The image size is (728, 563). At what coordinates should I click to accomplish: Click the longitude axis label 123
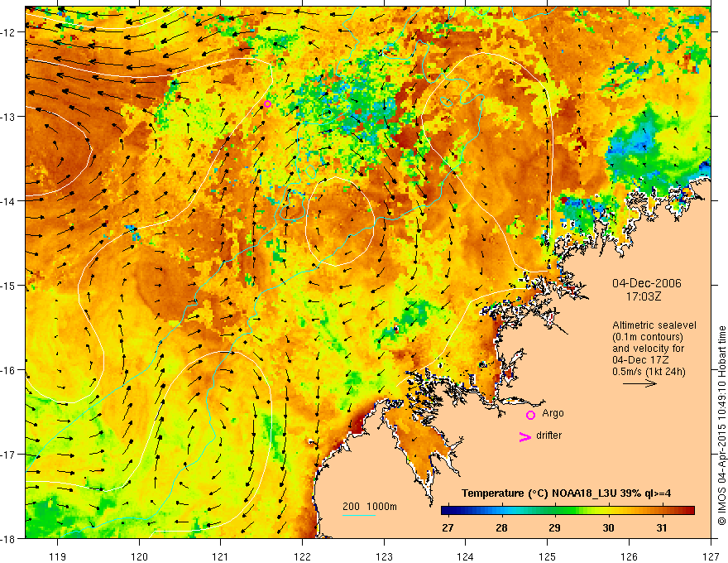click(x=384, y=556)
